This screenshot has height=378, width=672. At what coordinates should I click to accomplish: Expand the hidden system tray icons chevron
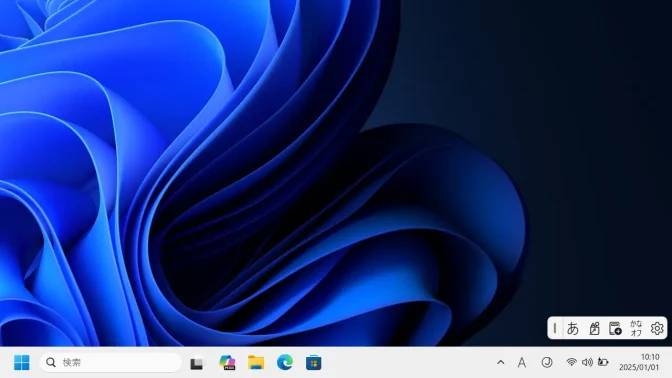(x=501, y=363)
